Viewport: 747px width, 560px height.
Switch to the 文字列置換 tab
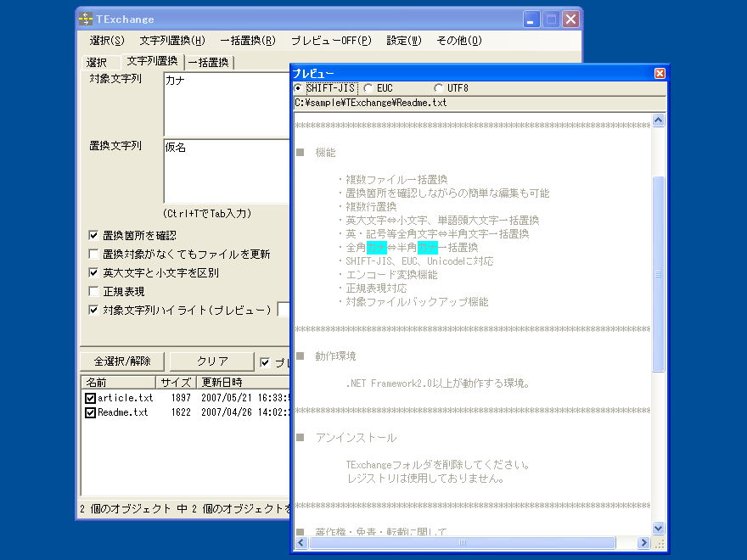[153, 61]
